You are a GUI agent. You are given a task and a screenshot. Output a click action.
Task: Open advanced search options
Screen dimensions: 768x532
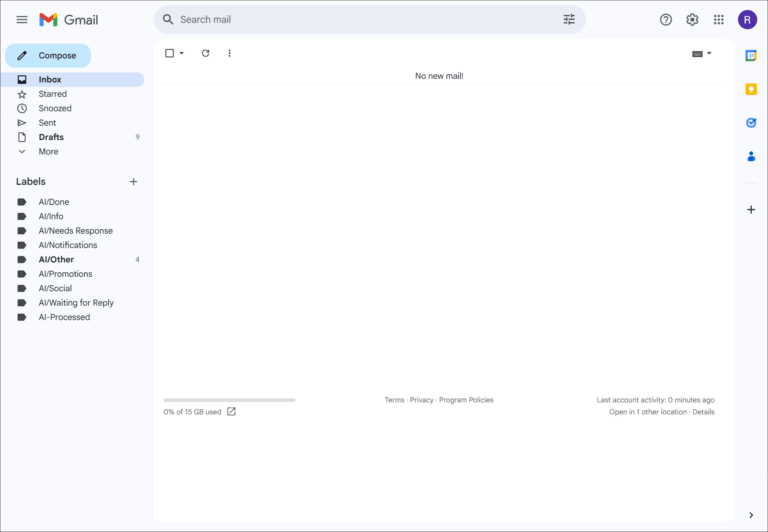(x=569, y=19)
